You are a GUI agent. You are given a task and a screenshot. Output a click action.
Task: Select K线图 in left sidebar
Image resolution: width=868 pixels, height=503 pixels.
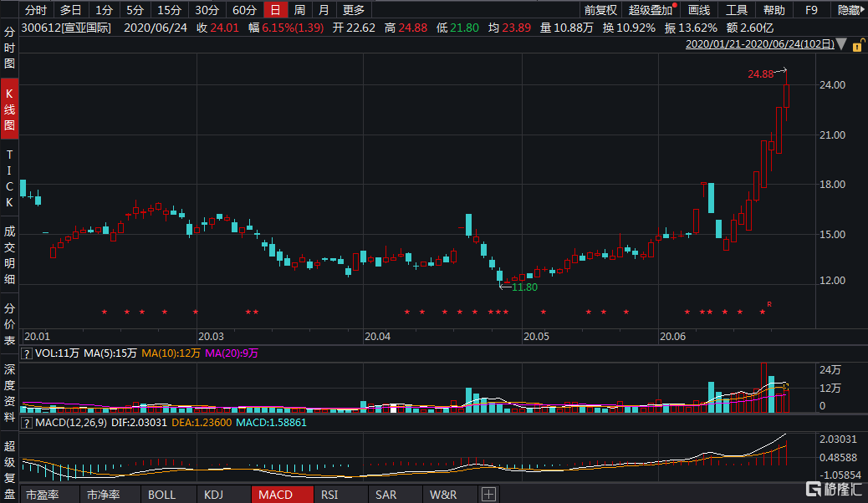(x=9, y=109)
